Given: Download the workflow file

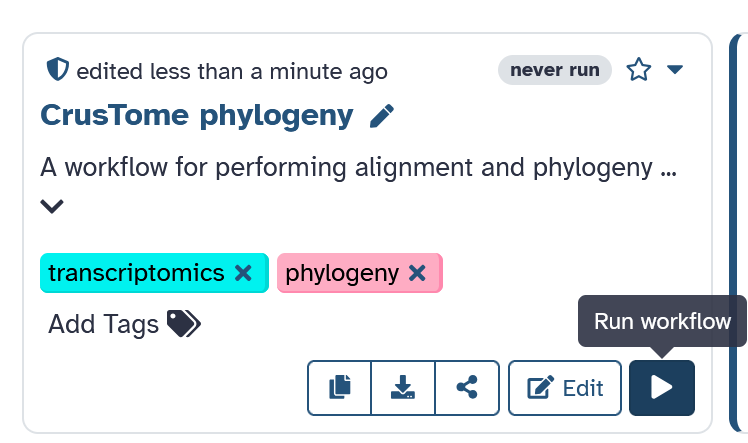Looking at the screenshot, I should pyautogui.click(x=403, y=387).
